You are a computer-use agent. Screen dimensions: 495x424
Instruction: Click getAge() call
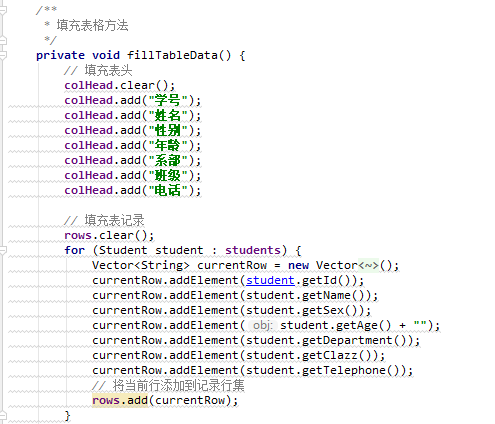point(363,325)
